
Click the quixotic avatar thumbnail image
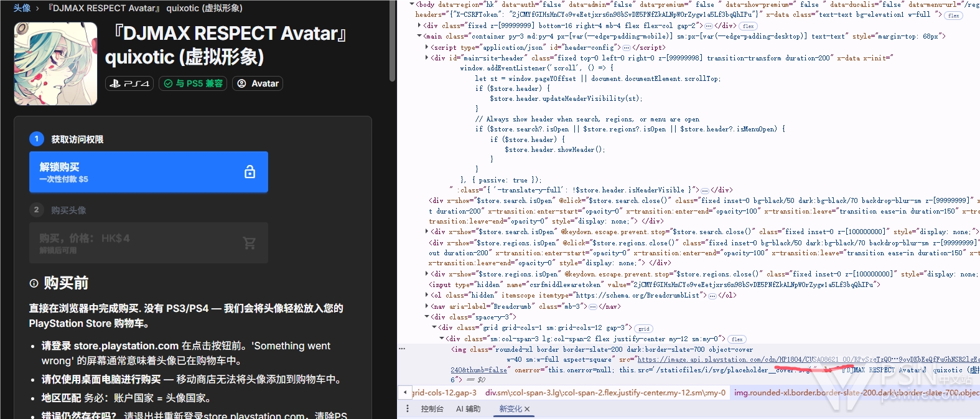[56, 64]
